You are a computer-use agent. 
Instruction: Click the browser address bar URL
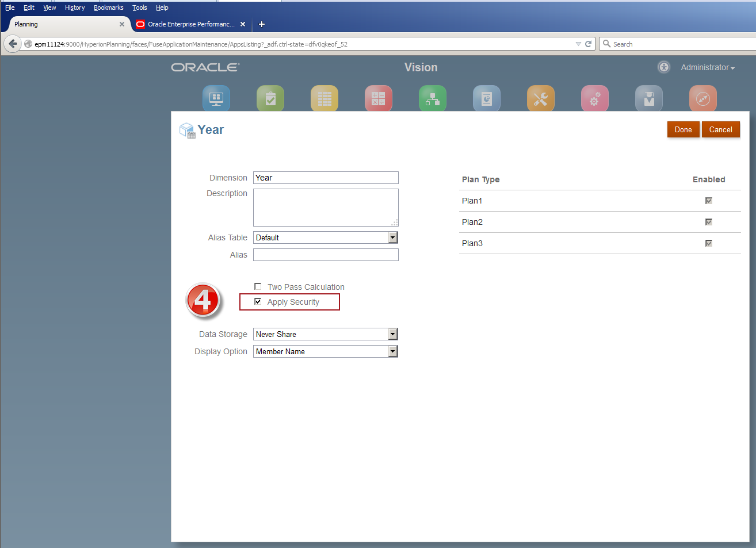point(299,44)
